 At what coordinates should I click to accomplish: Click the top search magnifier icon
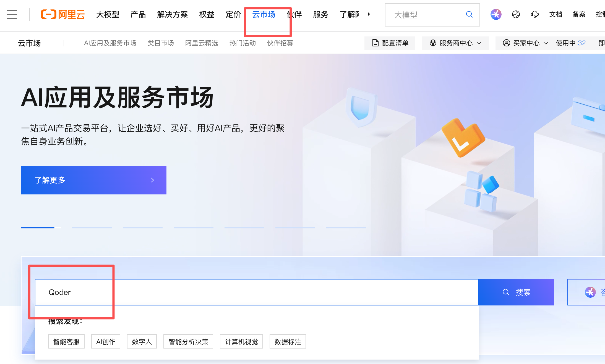(x=469, y=14)
